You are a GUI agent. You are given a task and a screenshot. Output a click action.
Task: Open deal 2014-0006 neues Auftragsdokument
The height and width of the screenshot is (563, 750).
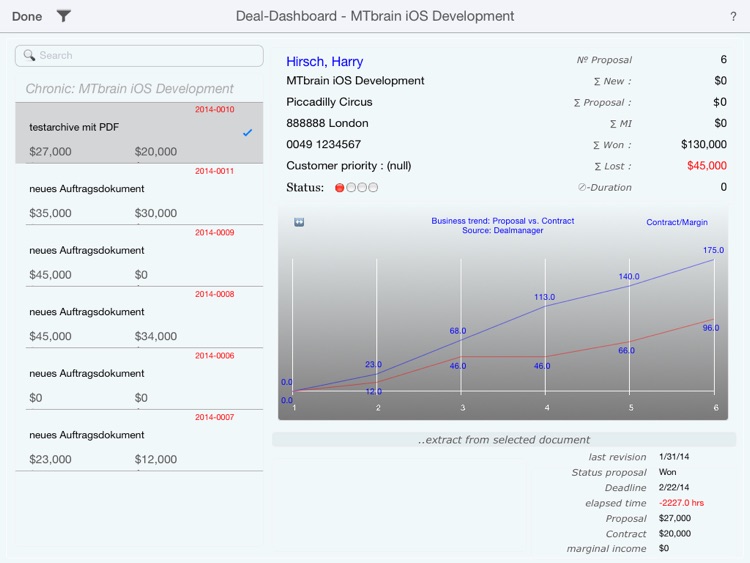tap(139, 379)
